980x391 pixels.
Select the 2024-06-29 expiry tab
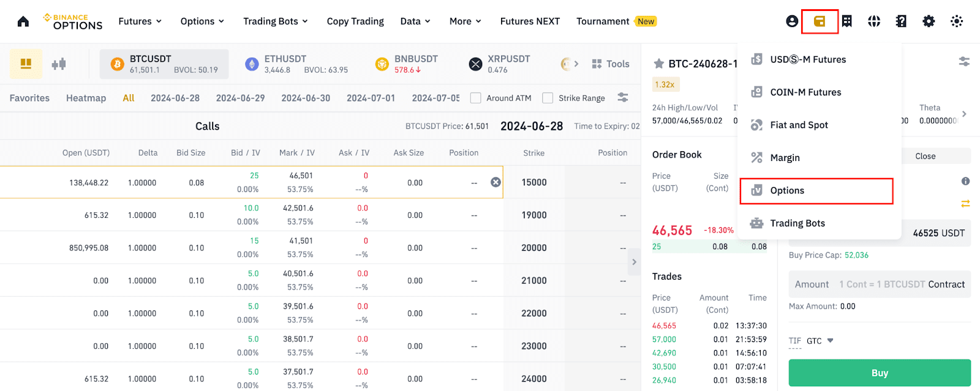(240, 98)
